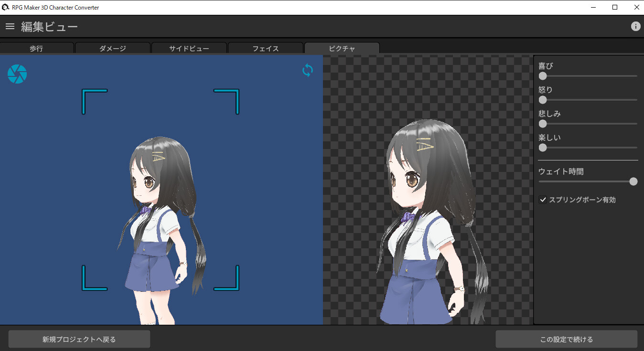Disable the スプリングボーン有効 checkbox
644x351 pixels.
click(542, 200)
